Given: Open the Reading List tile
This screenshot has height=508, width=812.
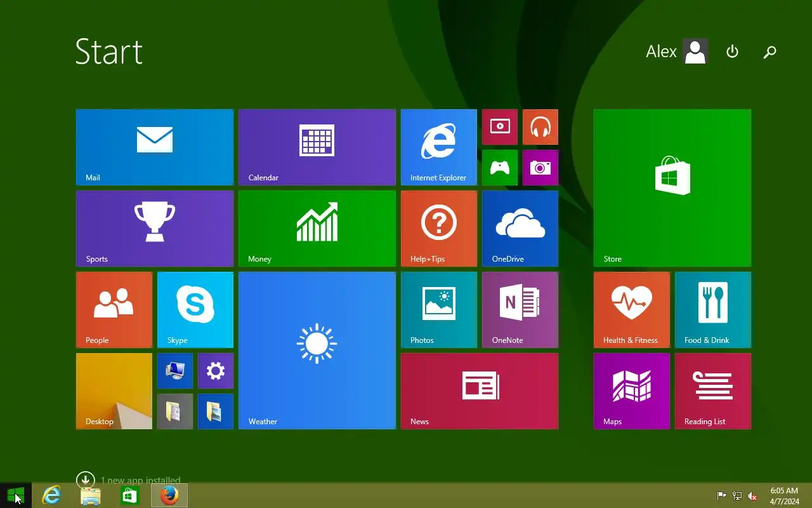Looking at the screenshot, I should [x=713, y=391].
